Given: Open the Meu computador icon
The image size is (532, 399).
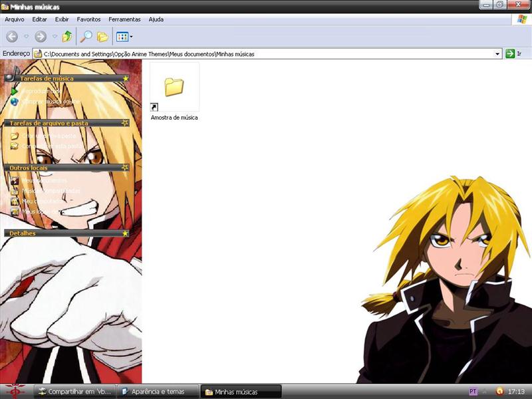Looking at the screenshot, I should pyautogui.click(x=14, y=201).
